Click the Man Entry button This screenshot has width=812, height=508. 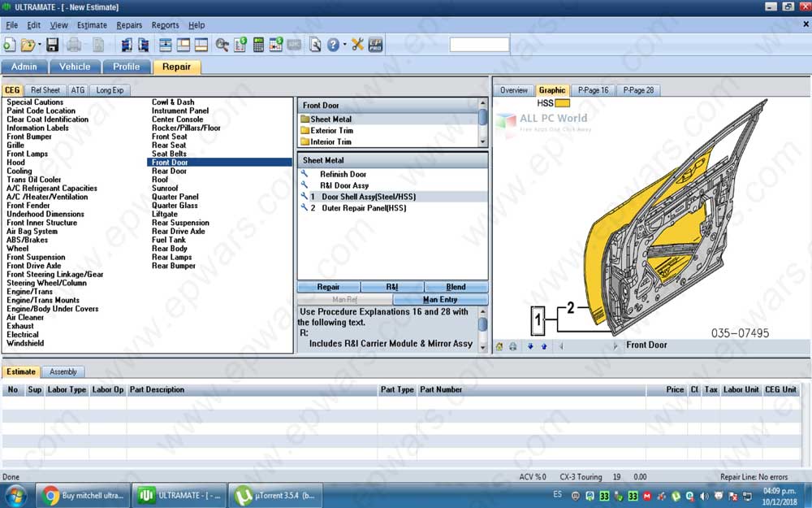click(440, 300)
